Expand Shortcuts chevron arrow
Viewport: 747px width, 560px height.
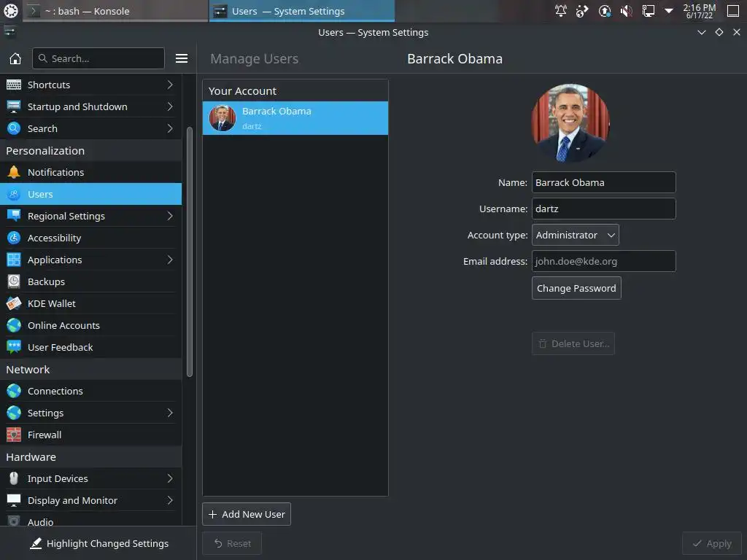click(169, 85)
